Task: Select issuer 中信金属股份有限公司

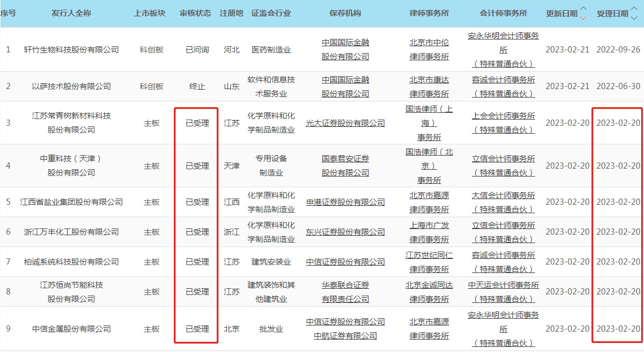Action: [72, 329]
